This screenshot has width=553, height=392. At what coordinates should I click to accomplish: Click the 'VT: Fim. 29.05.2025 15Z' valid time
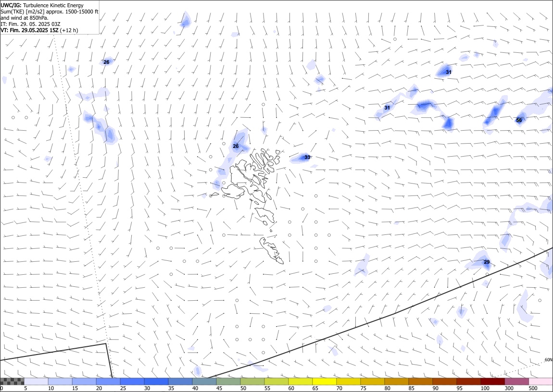point(30,30)
